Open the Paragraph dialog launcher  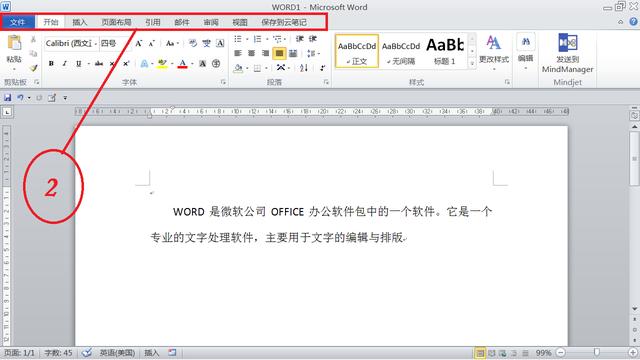pos(326,82)
